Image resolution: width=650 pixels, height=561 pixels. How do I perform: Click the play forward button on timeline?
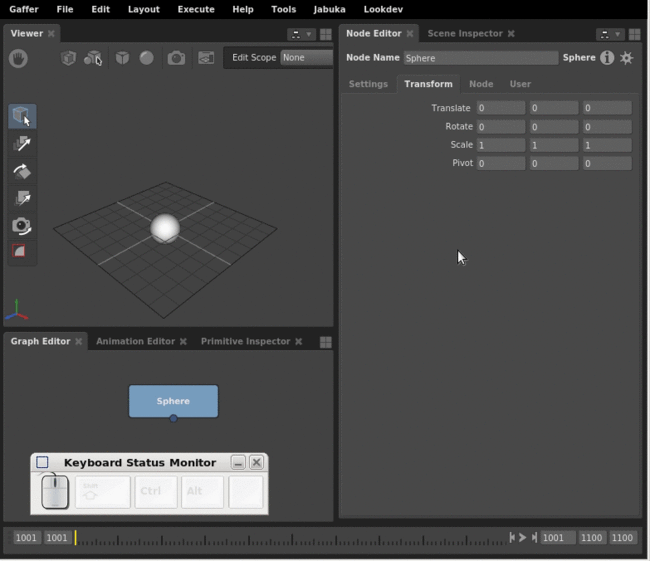coord(522,538)
